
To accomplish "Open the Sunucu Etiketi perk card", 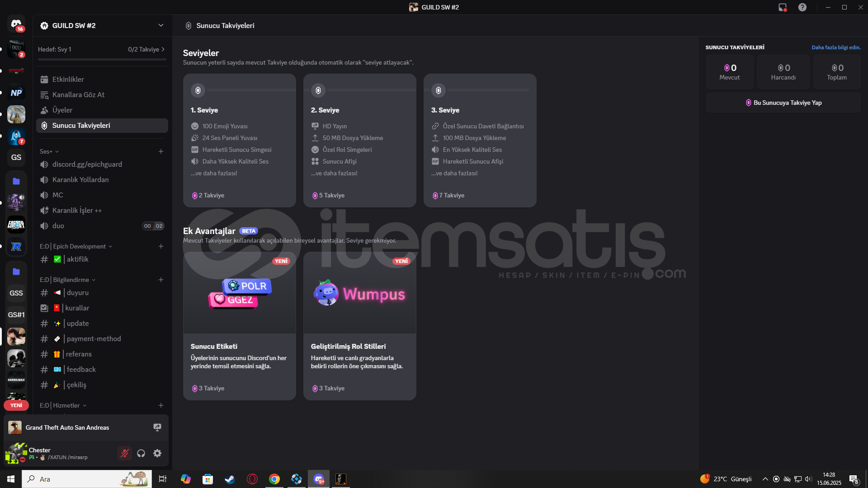I will (x=240, y=326).
